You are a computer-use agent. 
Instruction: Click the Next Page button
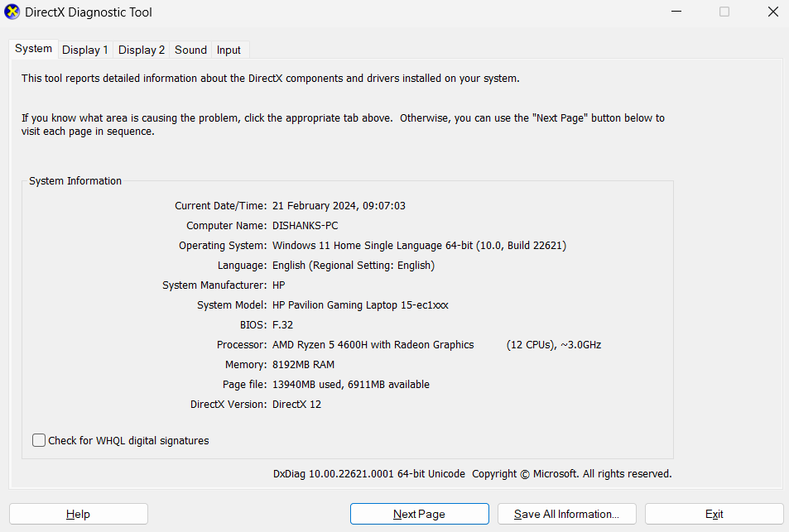pyautogui.click(x=419, y=513)
